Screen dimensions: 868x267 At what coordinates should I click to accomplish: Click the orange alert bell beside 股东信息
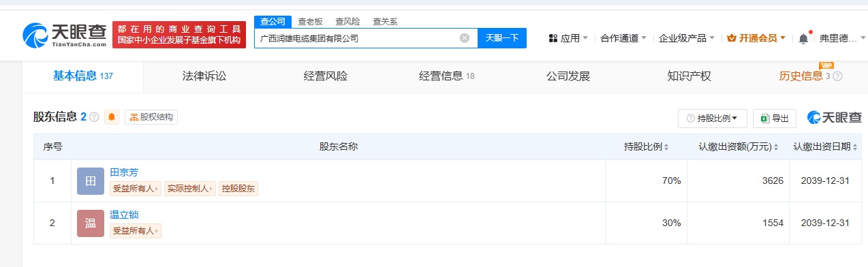click(x=112, y=117)
